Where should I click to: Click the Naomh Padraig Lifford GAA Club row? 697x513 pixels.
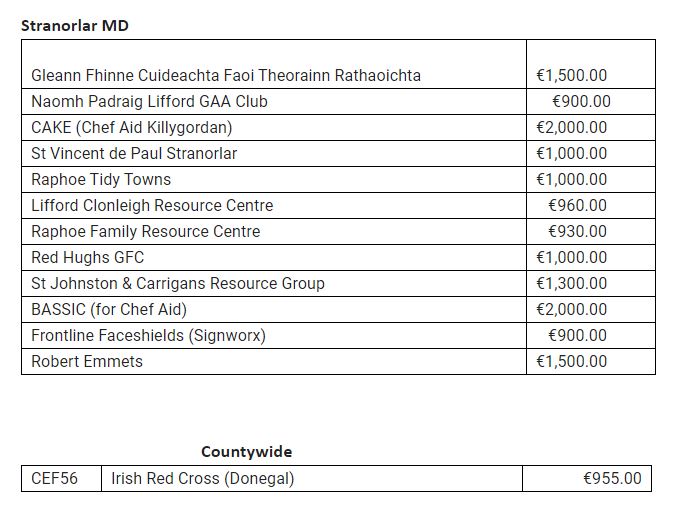pyautogui.click(x=149, y=101)
